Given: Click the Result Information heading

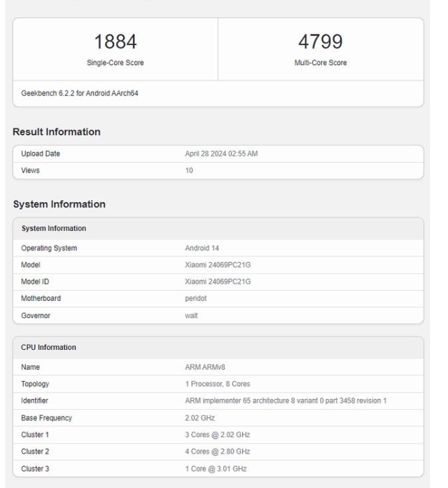Looking at the screenshot, I should pyautogui.click(x=56, y=131).
